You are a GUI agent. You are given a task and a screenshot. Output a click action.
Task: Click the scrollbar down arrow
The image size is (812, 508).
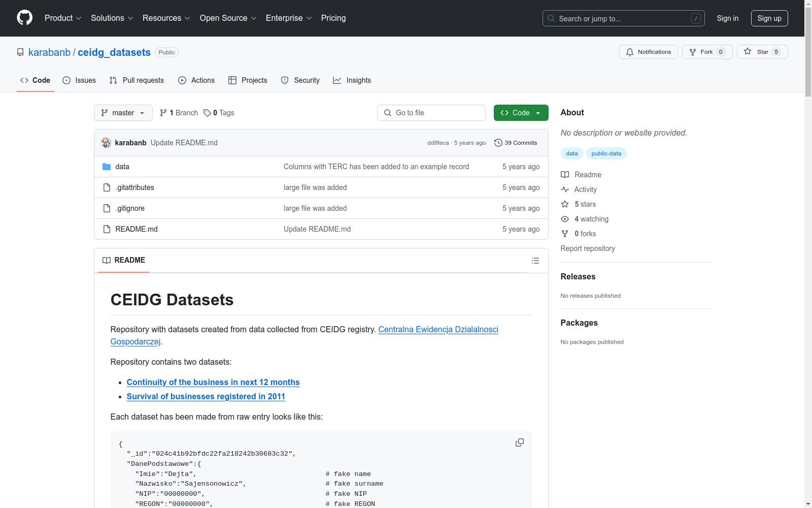click(x=808, y=504)
